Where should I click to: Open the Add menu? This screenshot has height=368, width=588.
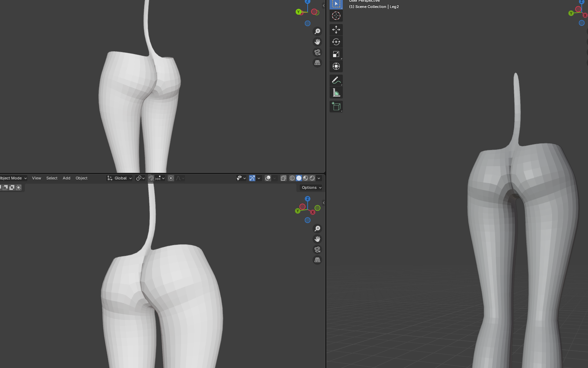[67, 178]
